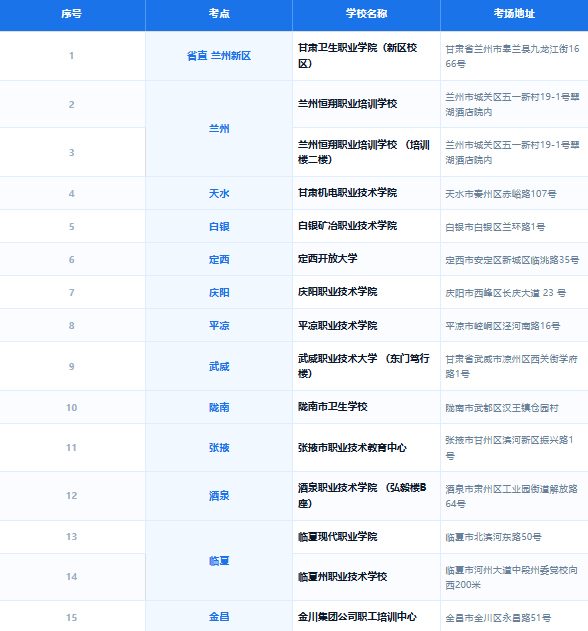Click address 定西市安定区新城区临洮路35号
The height and width of the screenshot is (631, 588).
coord(512,260)
